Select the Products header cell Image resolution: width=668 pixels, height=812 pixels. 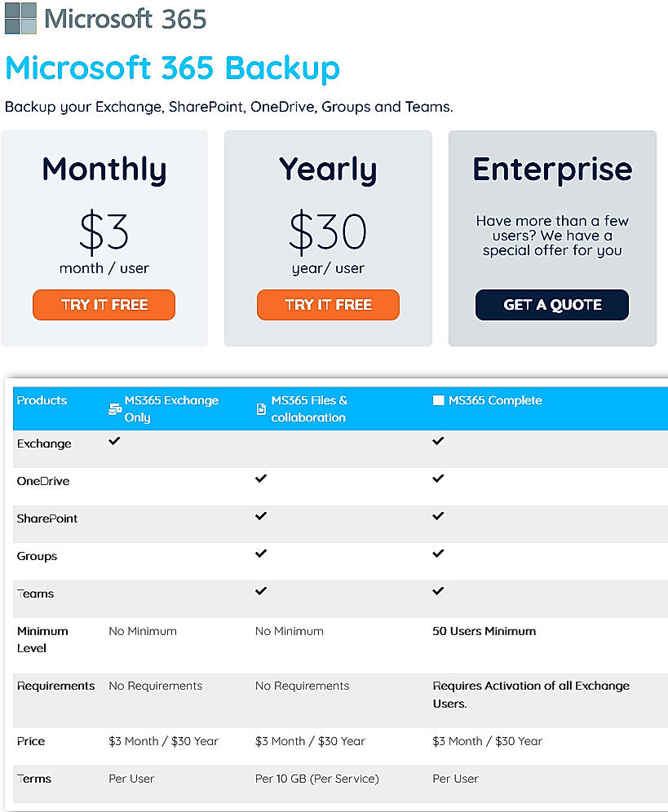(x=42, y=400)
